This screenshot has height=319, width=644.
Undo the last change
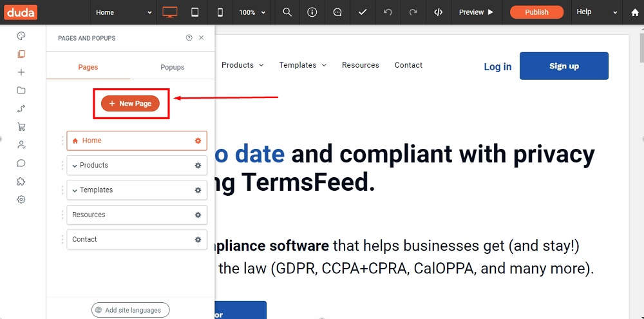click(388, 12)
